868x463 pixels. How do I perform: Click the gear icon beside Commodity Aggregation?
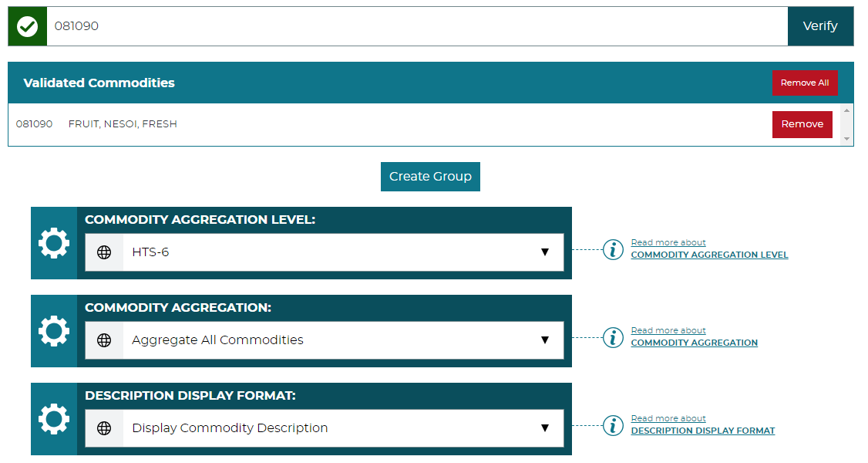(52, 331)
